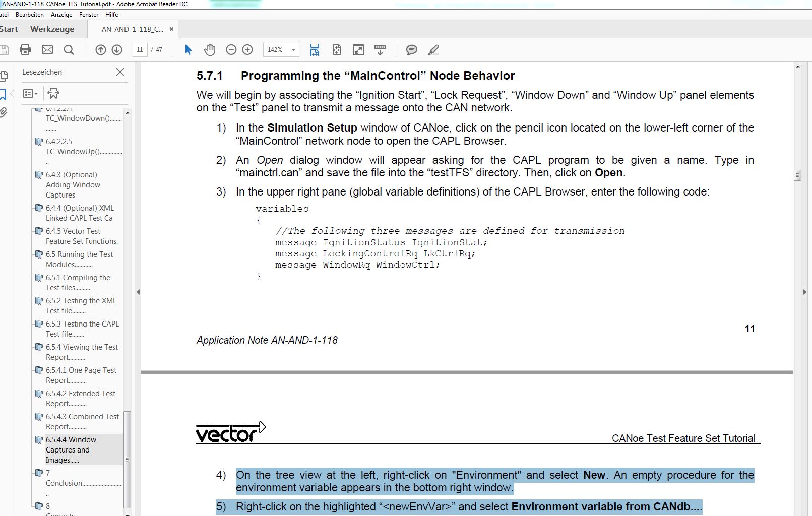Open bookmark TC_WindowDown()
Viewport: 812px width, 516px height.
84,118
